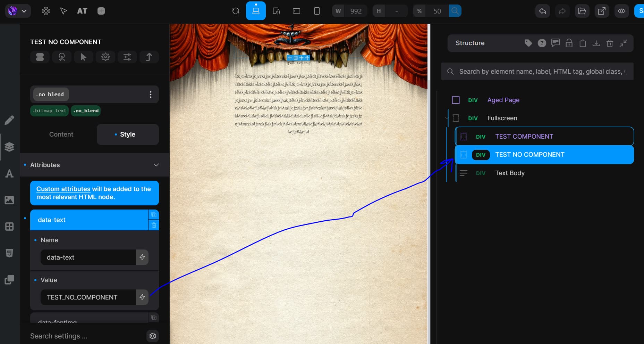Image resolution: width=644 pixels, height=344 pixels.
Task: Collapse the Attributes section
Action: coord(94,165)
